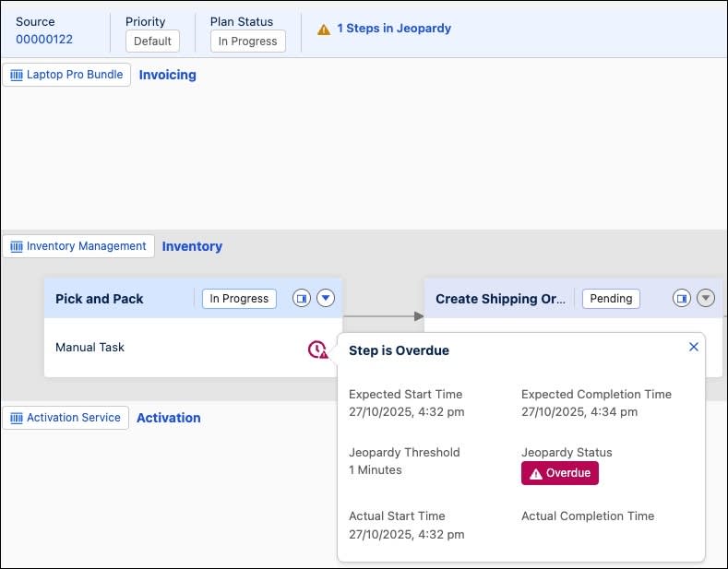Select the Activation swimlane label
The height and width of the screenshot is (569, 728).
click(168, 418)
